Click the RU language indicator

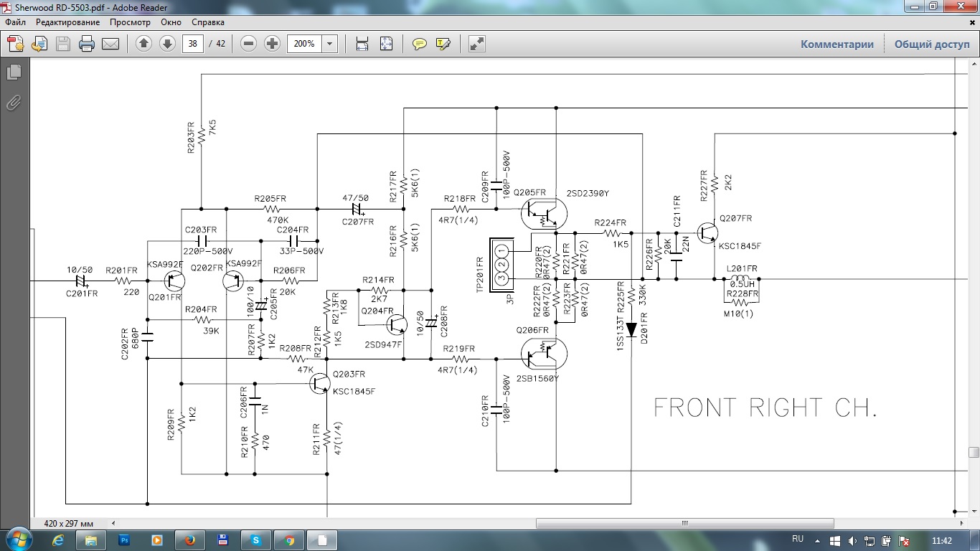pos(798,539)
